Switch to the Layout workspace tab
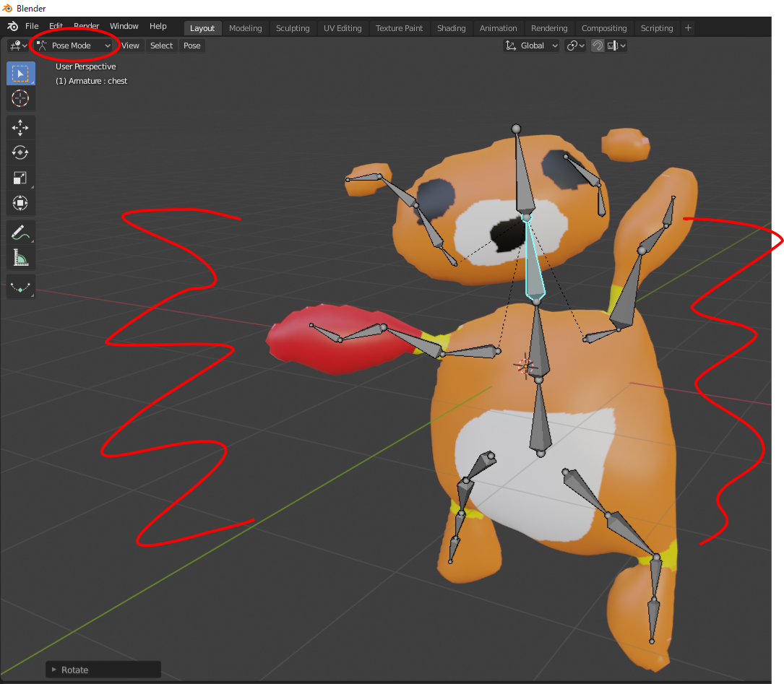The height and width of the screenshot is (684, 784). 202,28
